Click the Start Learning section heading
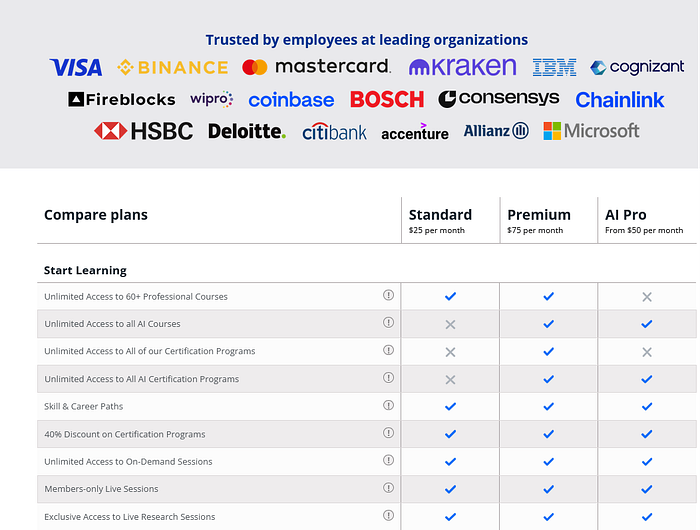 [x=85, y=270]
